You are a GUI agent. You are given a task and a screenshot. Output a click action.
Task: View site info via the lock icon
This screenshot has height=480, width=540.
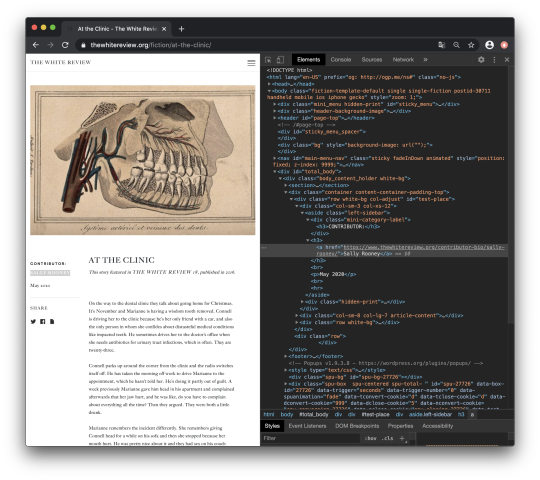83,45
